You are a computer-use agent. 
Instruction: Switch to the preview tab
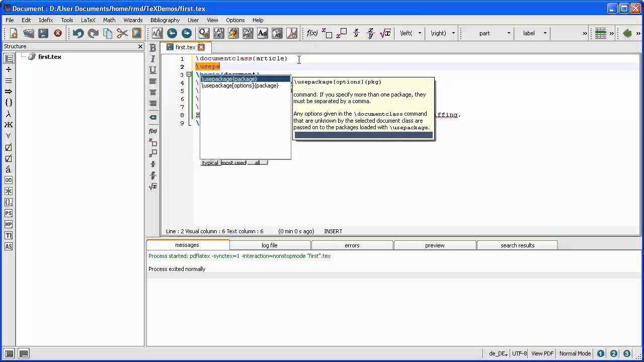pyautogui.click(x=435, y=245)
